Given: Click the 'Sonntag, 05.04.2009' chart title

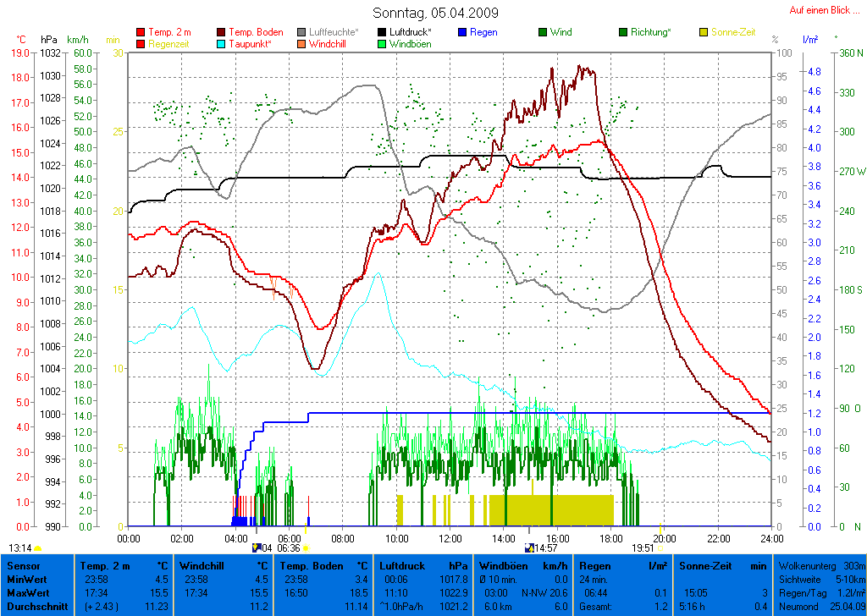Looking at the screenshot, I should coord(435,13).
